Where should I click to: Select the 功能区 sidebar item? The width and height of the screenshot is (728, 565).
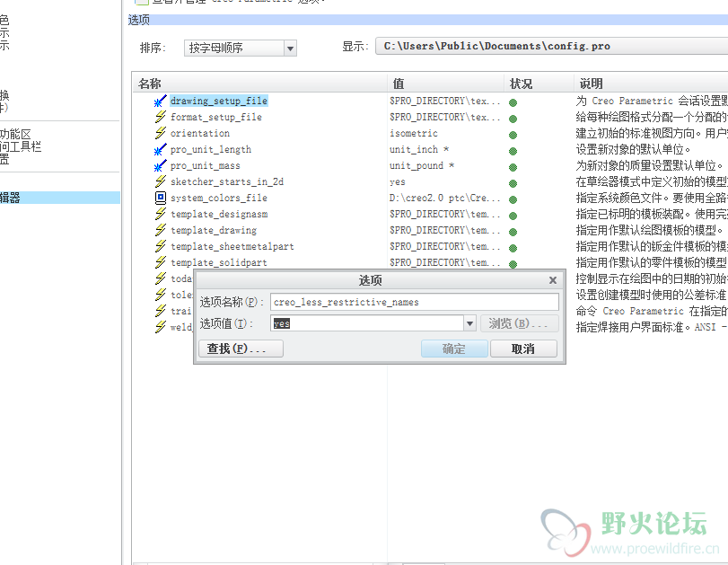(15, 134)
